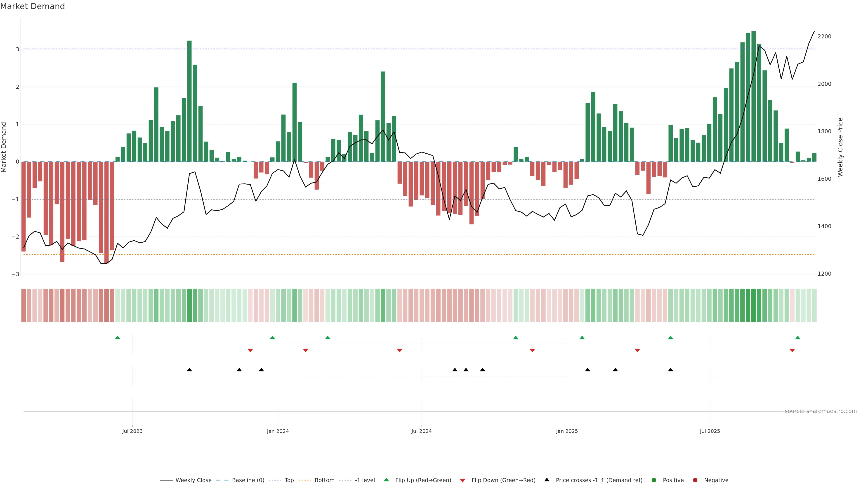Click the red Negative legend dot

coord(695,480)
